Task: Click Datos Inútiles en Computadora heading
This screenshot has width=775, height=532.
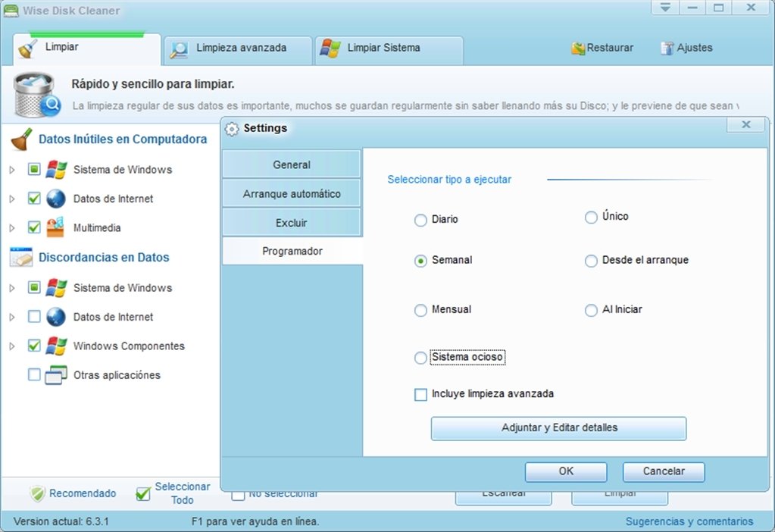Action: coord(123,139)
